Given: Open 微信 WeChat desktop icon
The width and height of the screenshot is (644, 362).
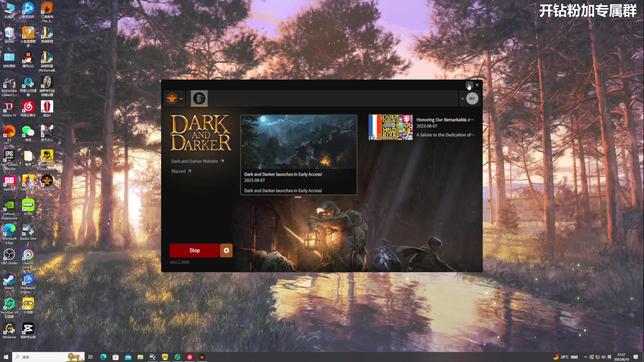Looking at the screenshot, I should [28, 133].
